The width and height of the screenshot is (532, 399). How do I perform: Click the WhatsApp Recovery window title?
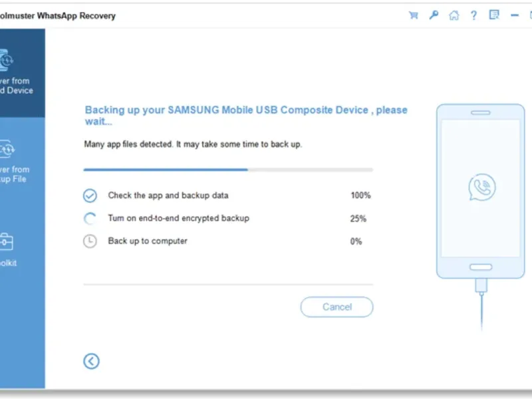[58, 15]
